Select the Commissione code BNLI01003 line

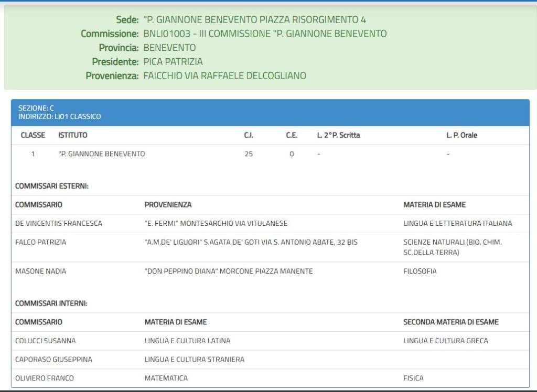pos(265,34)
